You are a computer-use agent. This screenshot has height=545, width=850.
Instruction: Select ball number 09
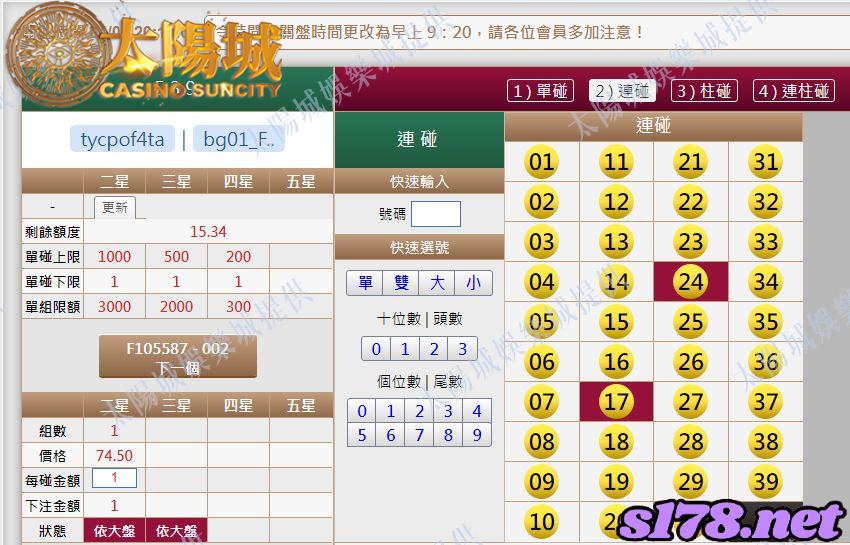542,482
